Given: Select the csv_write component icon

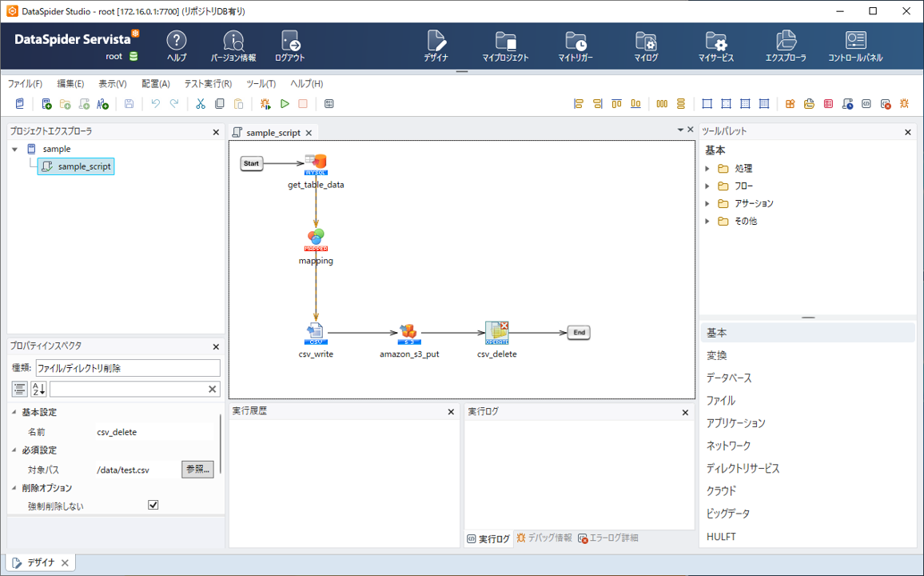Looking at the screenshot, I should pyautogui.click(x=316, y=334).
